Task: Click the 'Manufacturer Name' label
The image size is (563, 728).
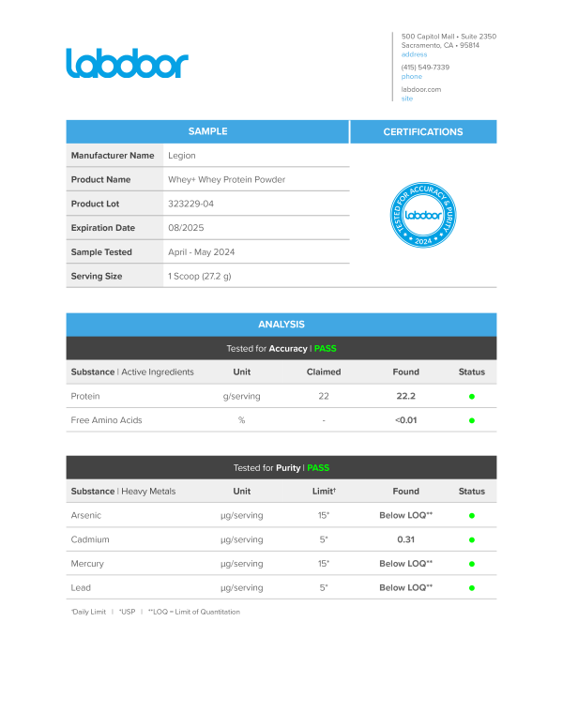Action: pyautogui.click(x=113, y=156)
